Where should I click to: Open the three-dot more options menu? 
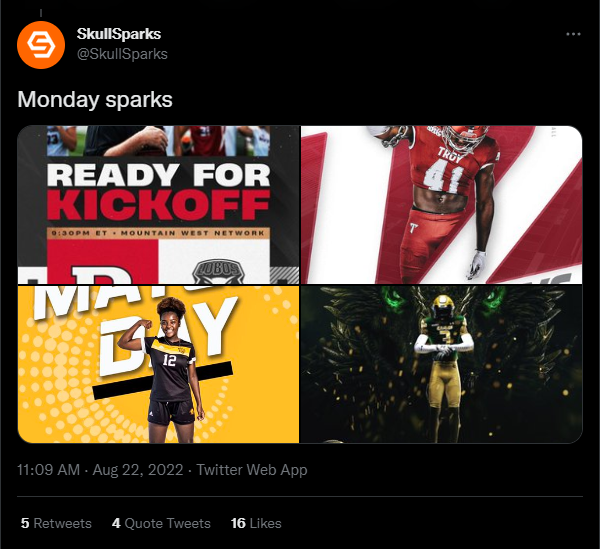573,34
